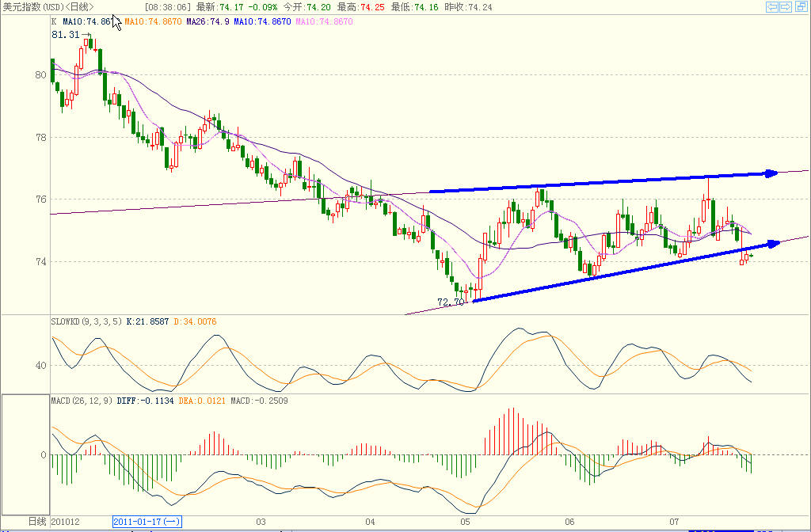Click the 06 month label on the time axis

click(570, 522)
